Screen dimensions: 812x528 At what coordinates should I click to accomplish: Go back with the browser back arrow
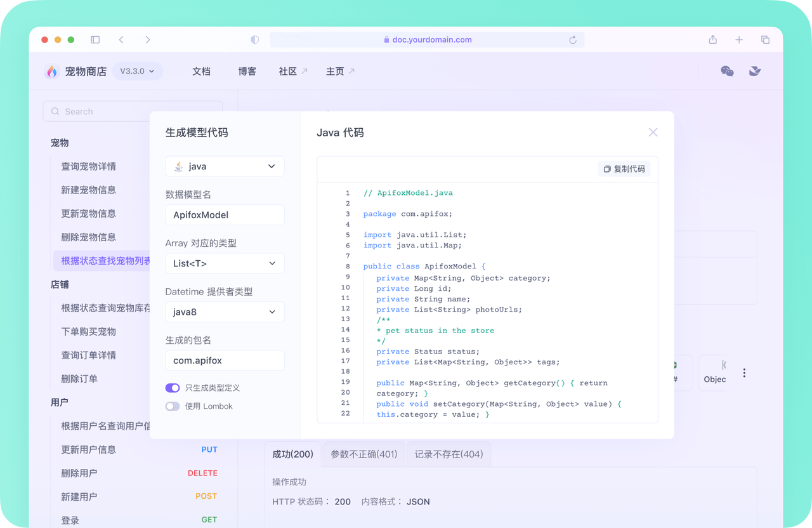(121, 39)
